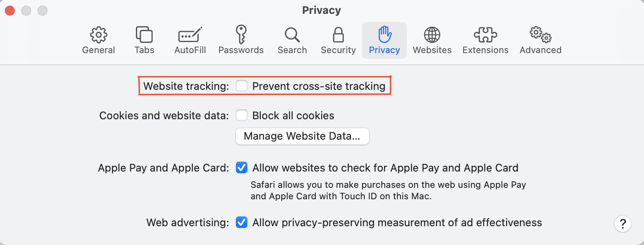Click the Passwords key icon

pos(241,34)
